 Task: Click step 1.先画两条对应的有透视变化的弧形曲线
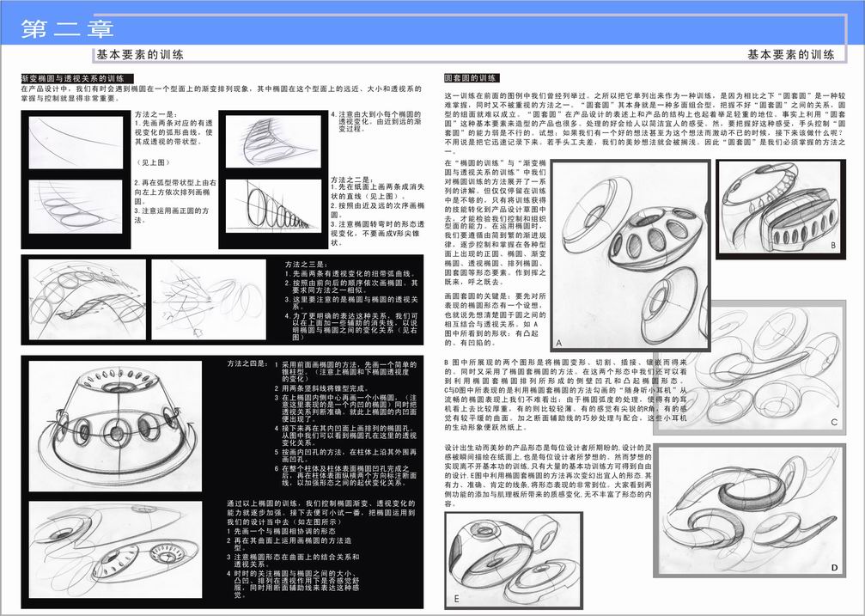pyautogui.click(x=174, y=132)
